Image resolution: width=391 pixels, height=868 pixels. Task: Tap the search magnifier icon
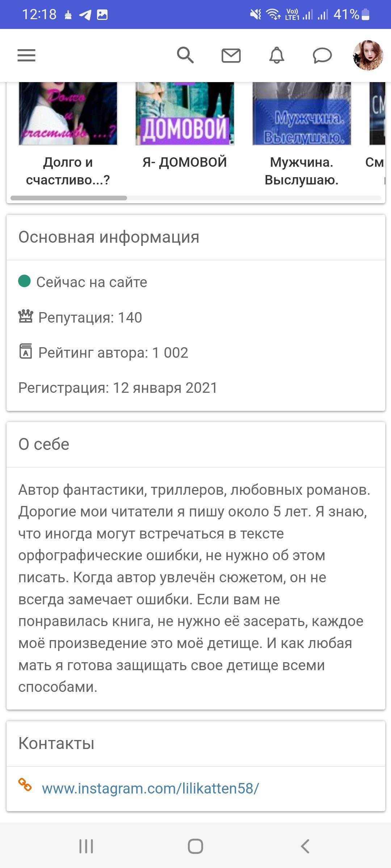click(185, 55)
